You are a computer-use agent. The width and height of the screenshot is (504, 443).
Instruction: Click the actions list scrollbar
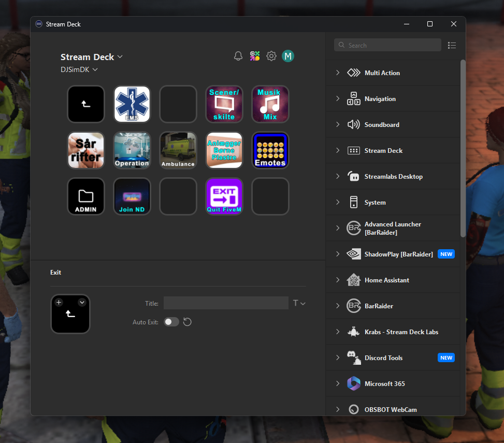[463, 149]
